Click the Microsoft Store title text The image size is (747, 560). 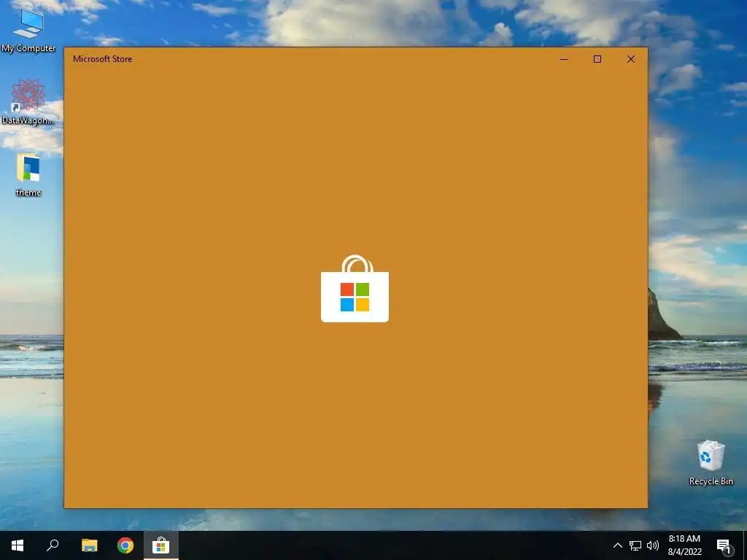click(x=102, y=59)
